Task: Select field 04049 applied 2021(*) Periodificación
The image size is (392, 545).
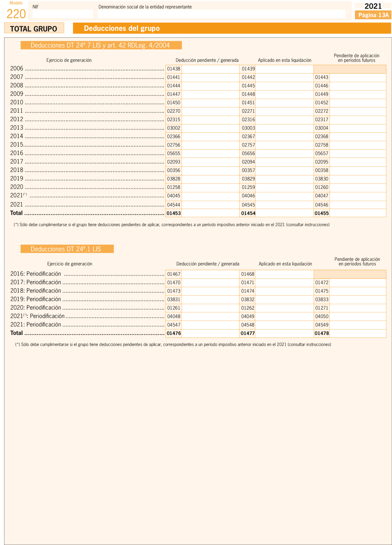Action: pos(284,316)
